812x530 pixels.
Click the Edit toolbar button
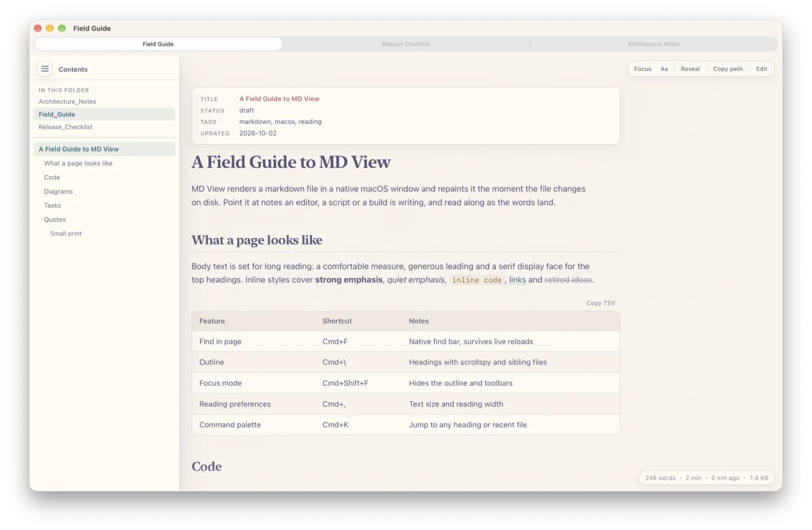point(762,69)
